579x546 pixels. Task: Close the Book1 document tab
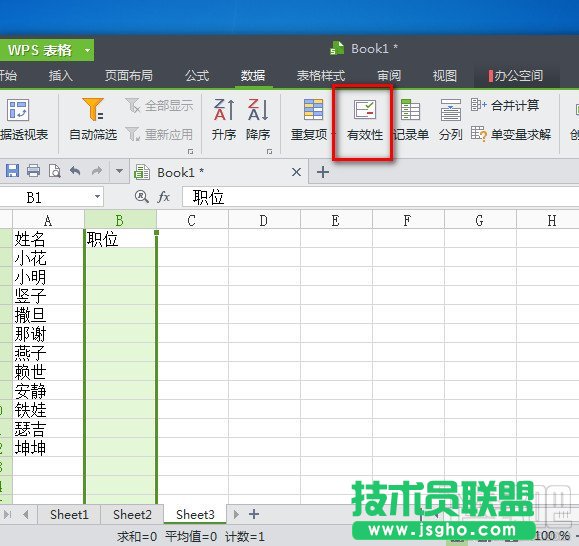(296, 172)
